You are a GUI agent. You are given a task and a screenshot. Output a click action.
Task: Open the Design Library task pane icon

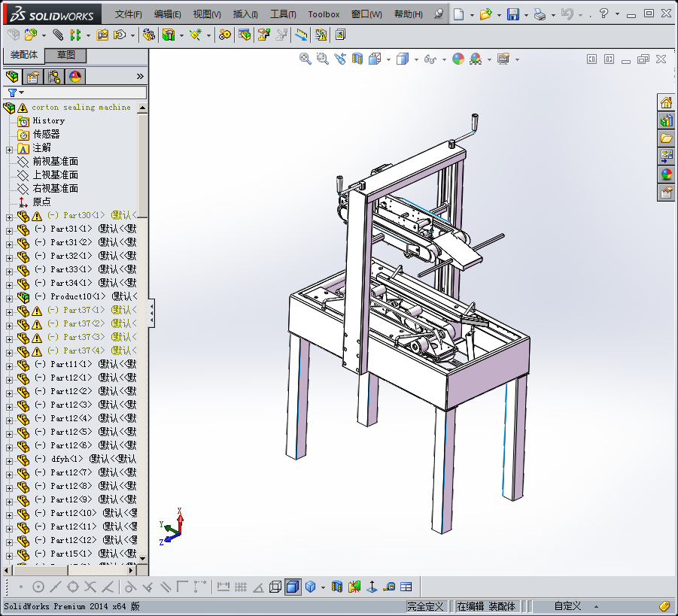click(666, 120)
